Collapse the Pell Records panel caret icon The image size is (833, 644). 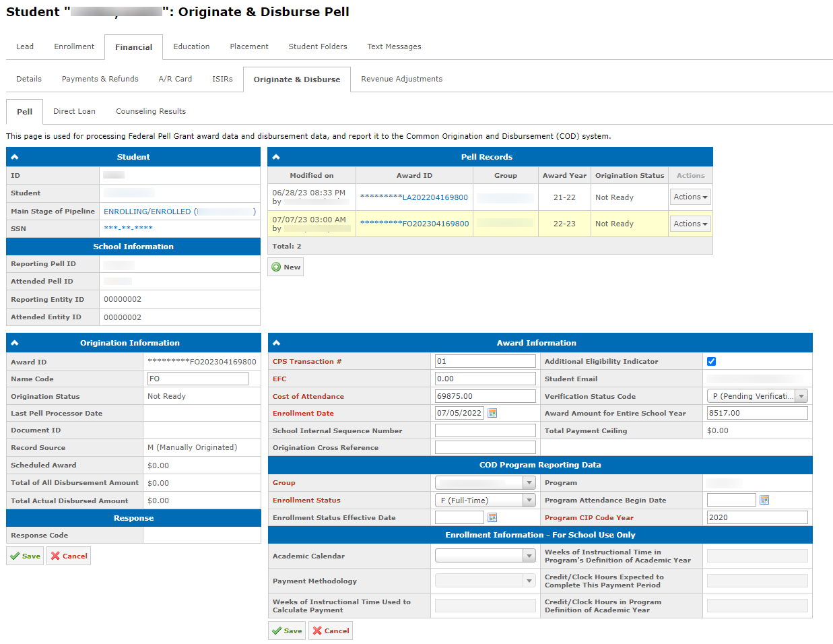[x=276, y=157]
